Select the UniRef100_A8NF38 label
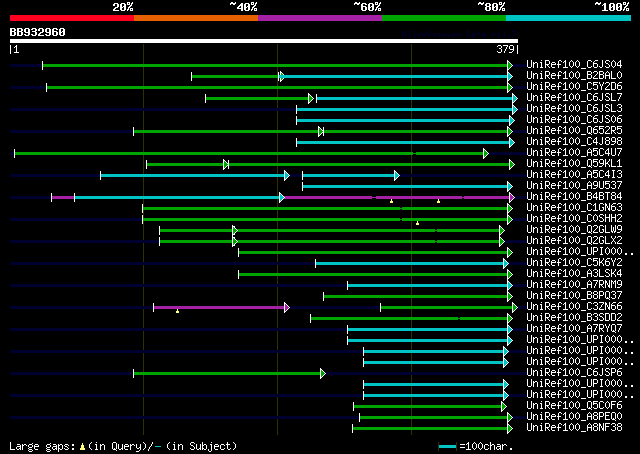Image resolution: width=640 pixels, height=454 pixels. (x=574, y=428)
